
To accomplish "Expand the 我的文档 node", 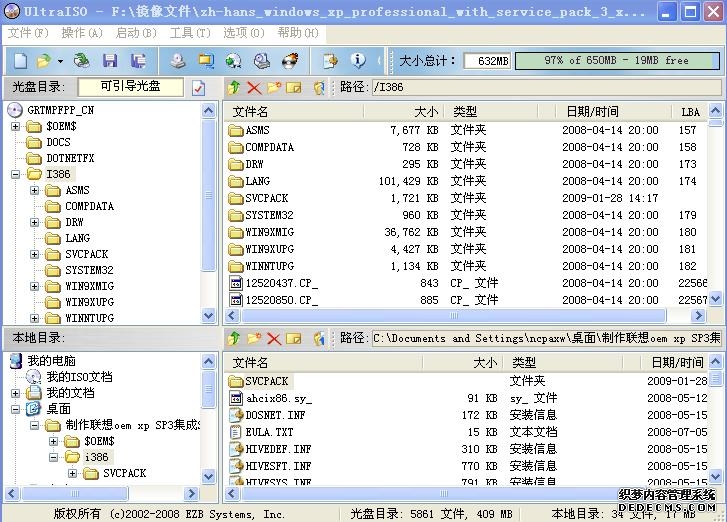I will point(16,393).
